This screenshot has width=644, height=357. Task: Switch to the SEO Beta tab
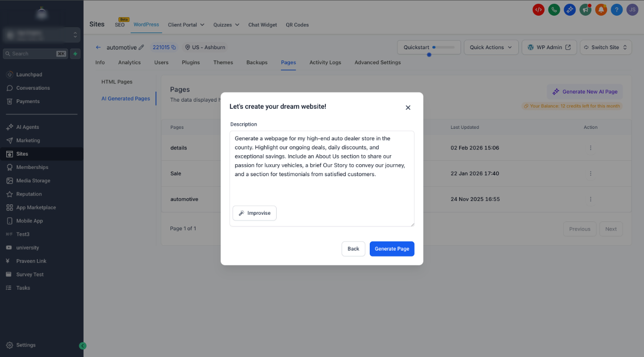[x=120, y=25]
